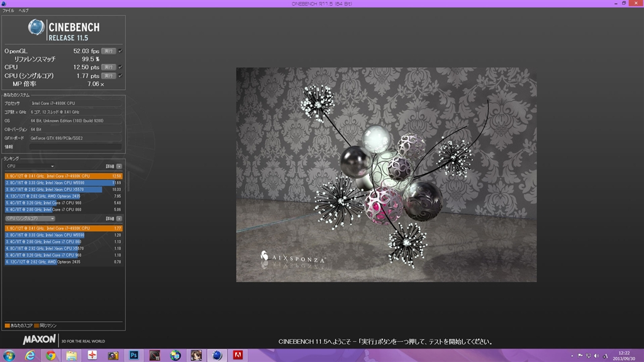Screen dimensions: 644x362
Task: Toggle the OpenGL test checkbox
Action: pyautogui.click(x=120, y=51)
